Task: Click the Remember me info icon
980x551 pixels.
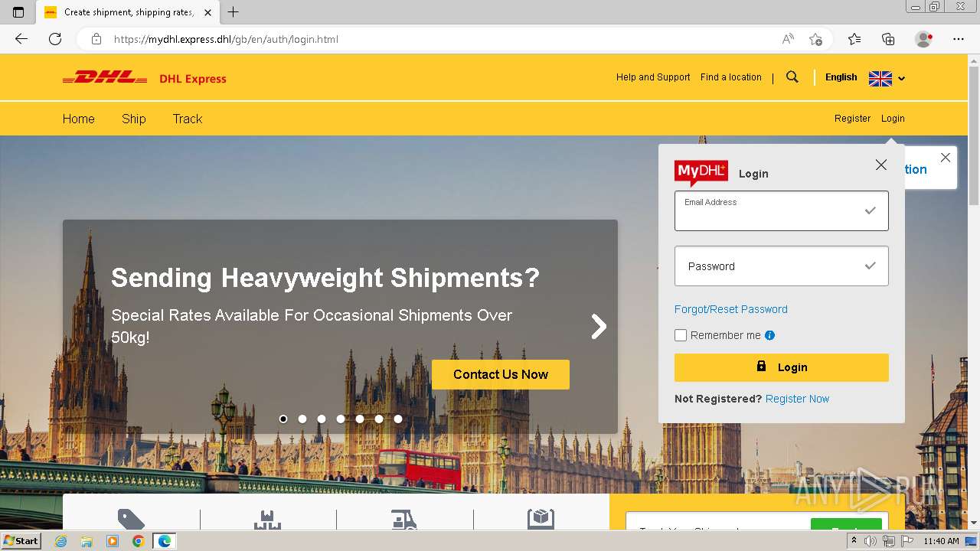Action: coord(770,335)
